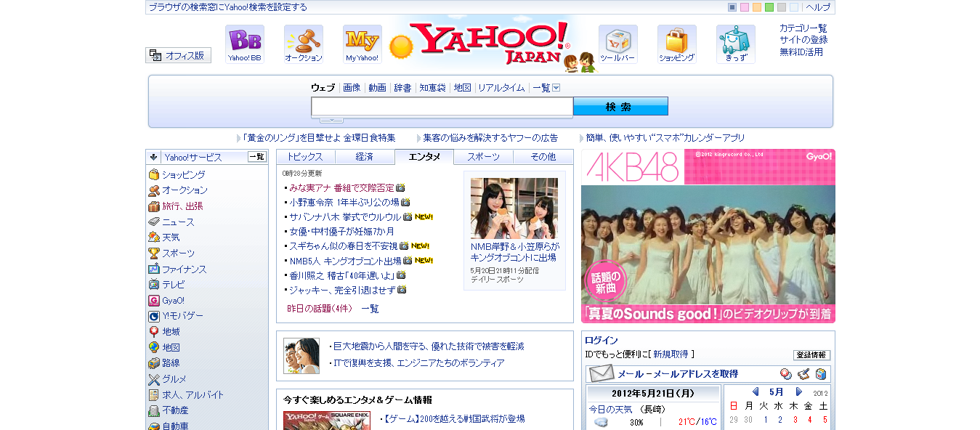
Task: Select the orange theme swatch
Action: coord(757,7)
